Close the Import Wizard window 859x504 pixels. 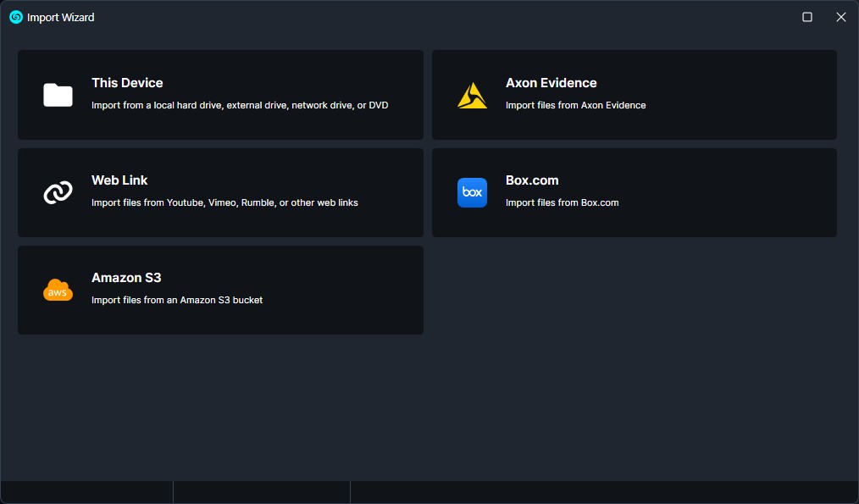pos(841,17)
